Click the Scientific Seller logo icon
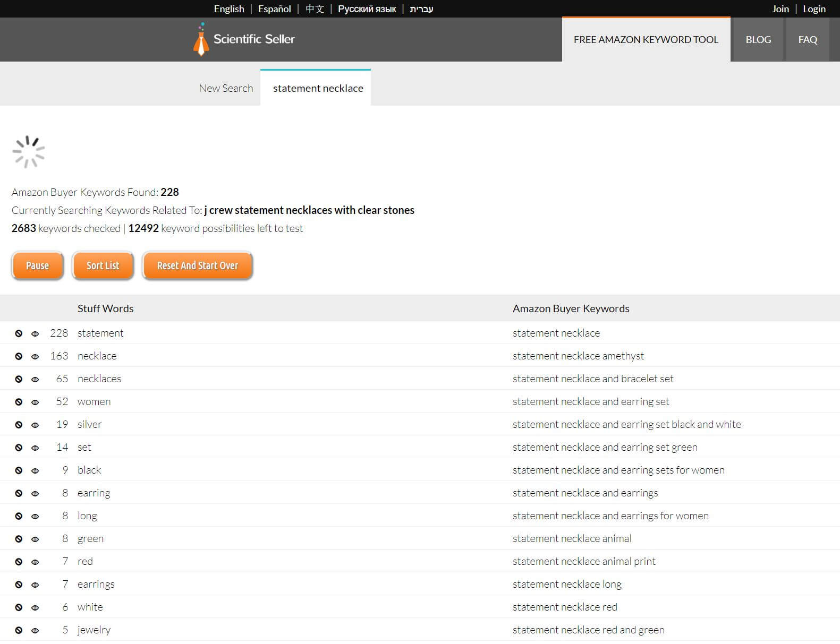The height and width of the screenshot is (644, 840). (201, 40)
